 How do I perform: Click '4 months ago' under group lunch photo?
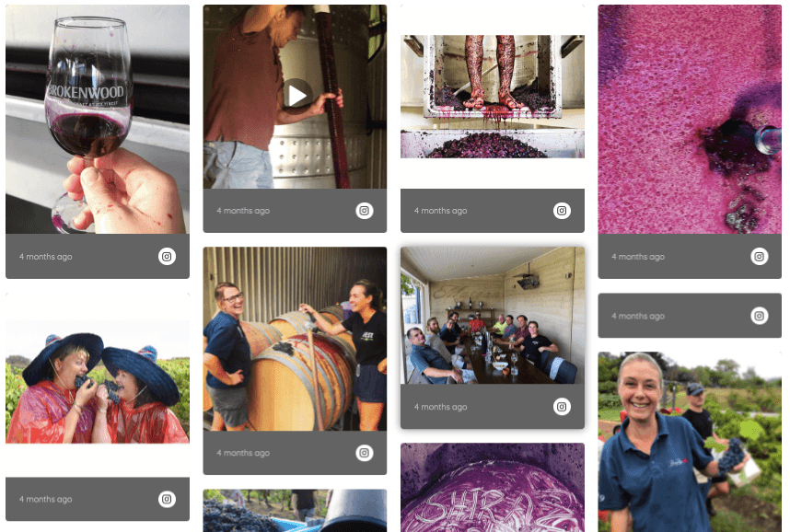tap(440, 407)
